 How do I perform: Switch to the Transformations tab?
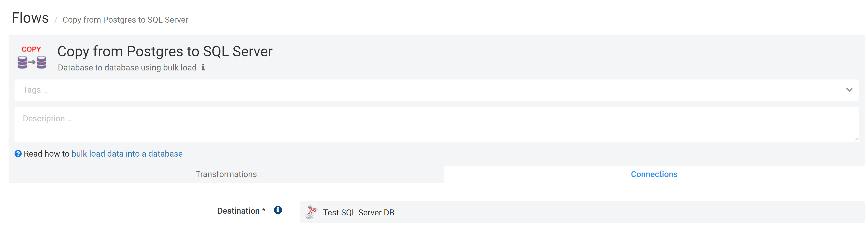point(226,174)
